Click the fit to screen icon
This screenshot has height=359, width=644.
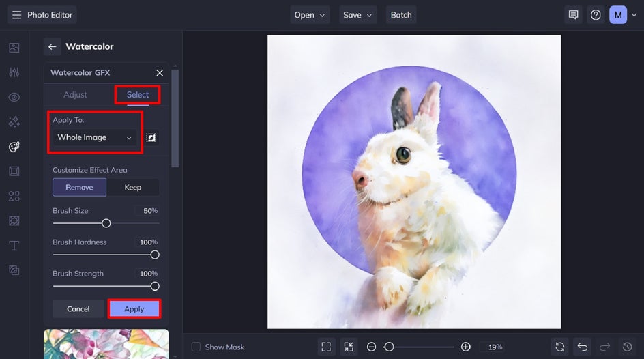pyautogui.click(x=326, y=347)
